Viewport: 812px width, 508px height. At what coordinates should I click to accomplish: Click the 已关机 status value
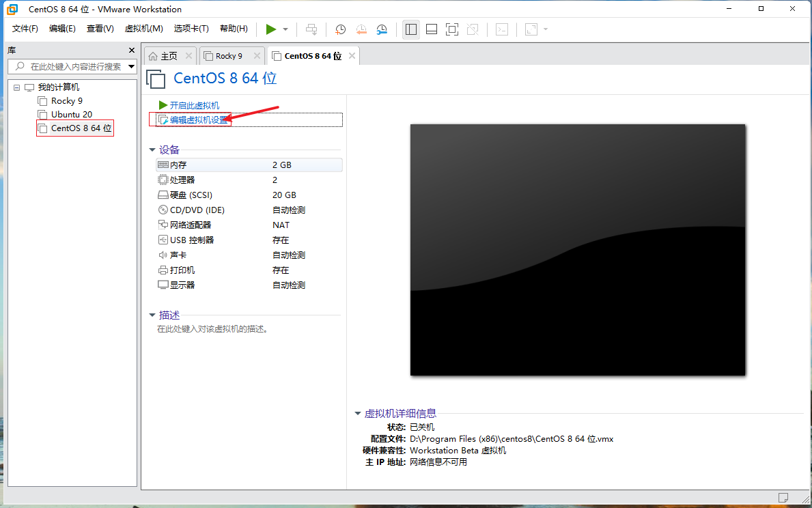422,427
